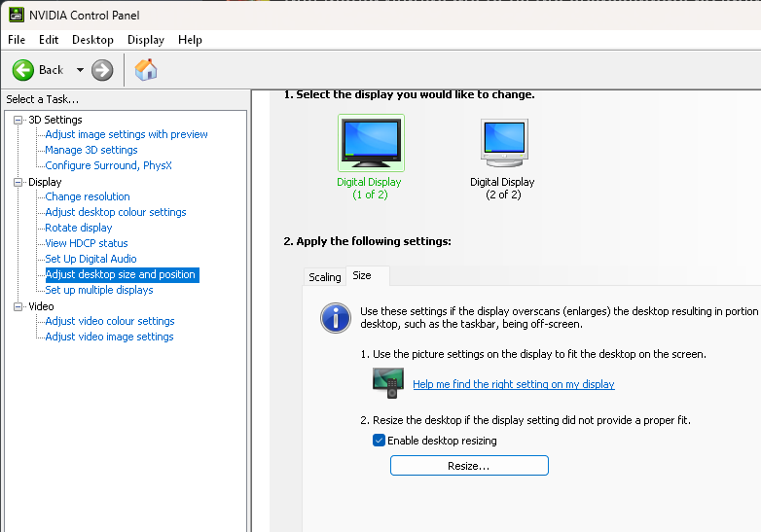761x532 pixels.
Task: Open Configure Surround, PhysX
Action: [x=108, y=165]
